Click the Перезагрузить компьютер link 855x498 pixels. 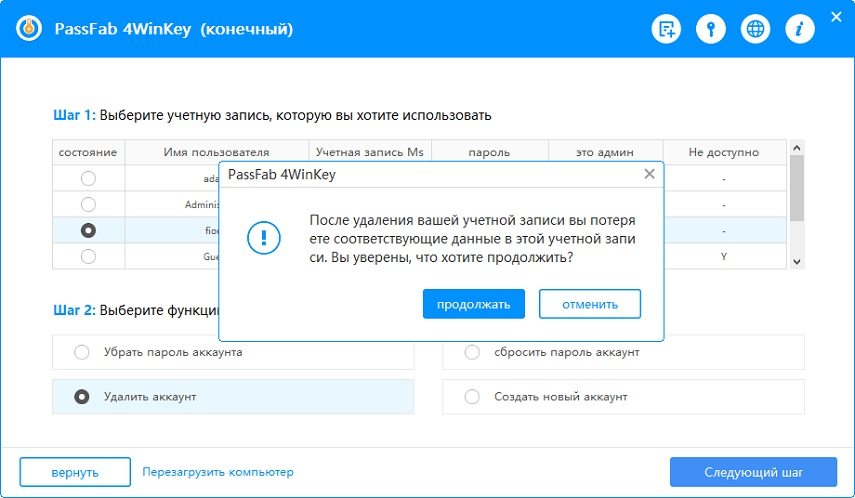218,472
